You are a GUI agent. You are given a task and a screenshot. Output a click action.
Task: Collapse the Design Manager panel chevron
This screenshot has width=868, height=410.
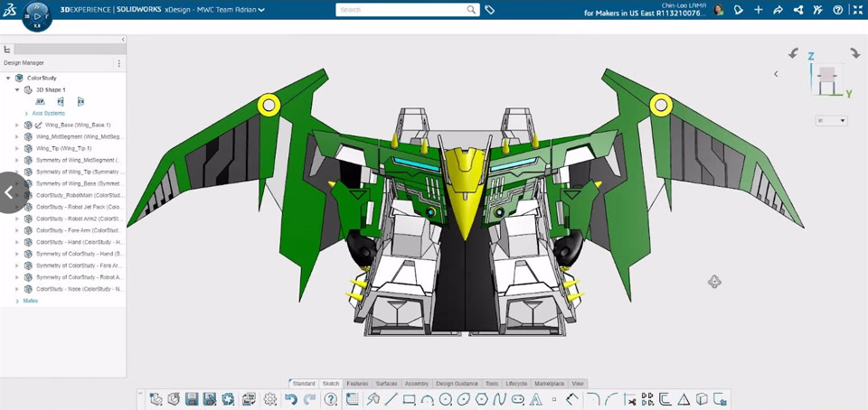pos(123,40)
